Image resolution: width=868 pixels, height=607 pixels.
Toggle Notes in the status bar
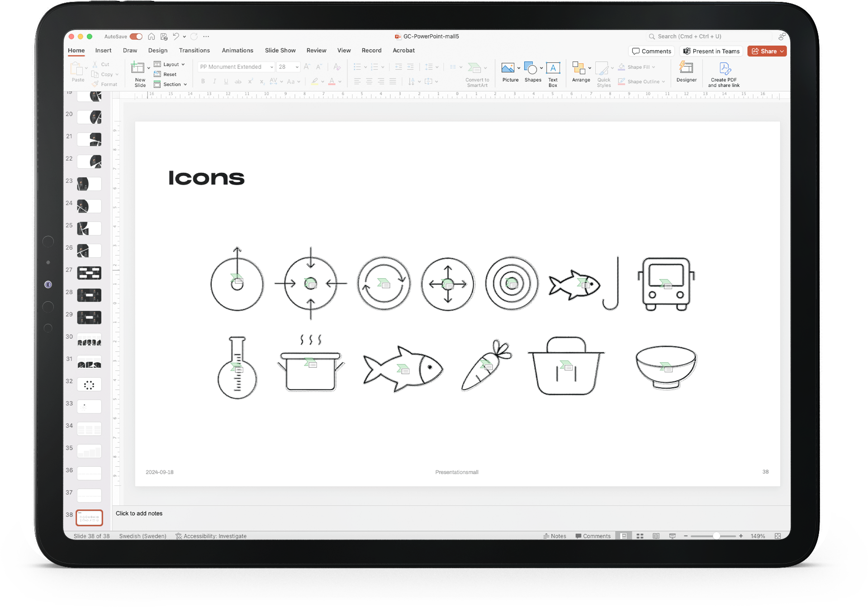click(x=555, y=536)
